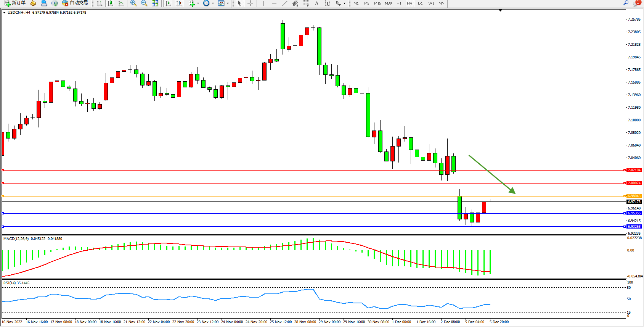Click the 新订单 new order button
Viewport: 644px width, 327px height.
click(15, 3)
